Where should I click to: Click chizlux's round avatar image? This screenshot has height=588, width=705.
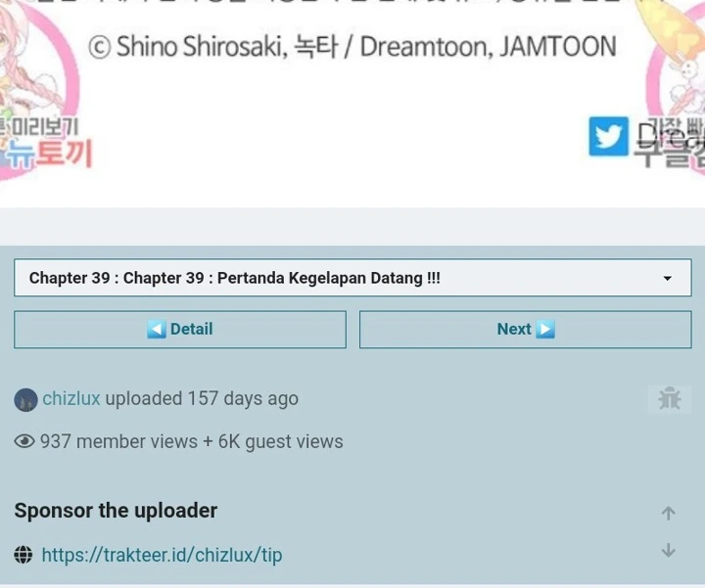click(25, 400)
